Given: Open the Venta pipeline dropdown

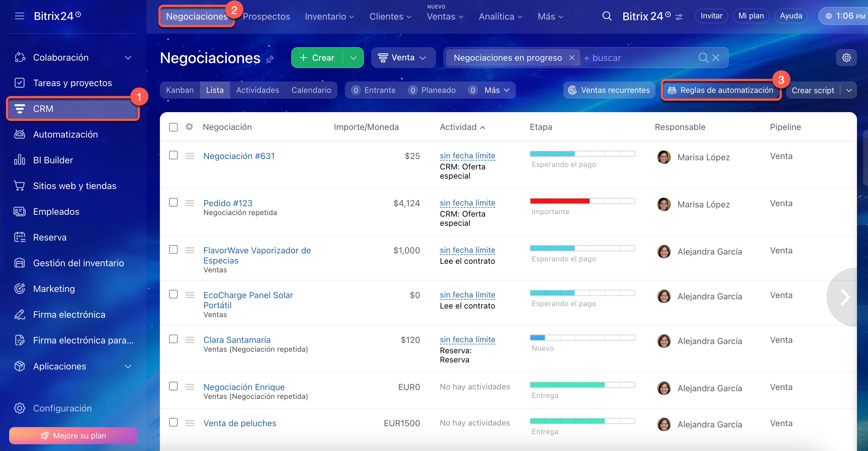Looking at the screenshot, I should coord(403,58).
